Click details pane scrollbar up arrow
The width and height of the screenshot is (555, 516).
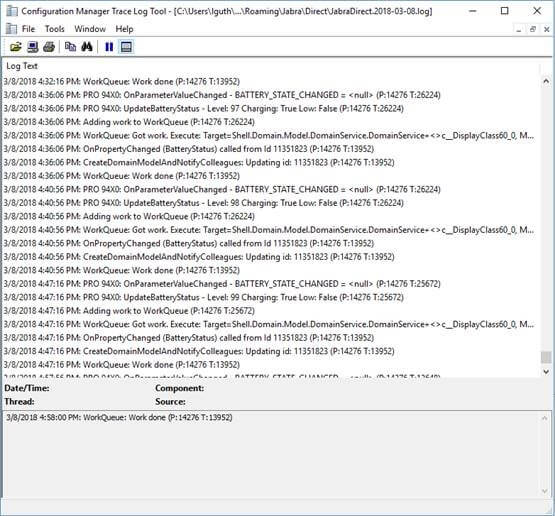(545, 418)
